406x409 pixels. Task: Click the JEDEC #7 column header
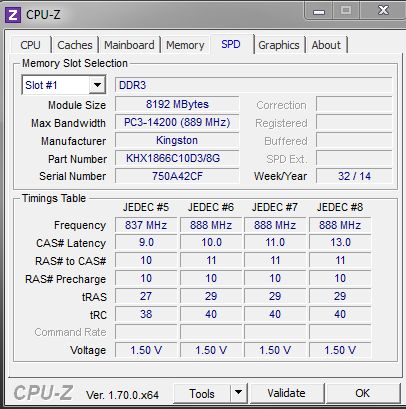(x=275, y=207)
